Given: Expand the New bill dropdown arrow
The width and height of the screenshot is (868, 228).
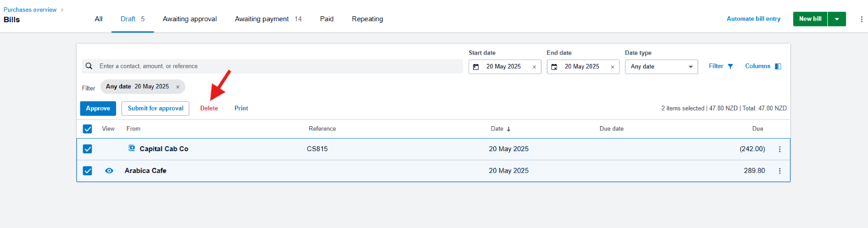Looking at the screenshot, I should tap(837, 19).
